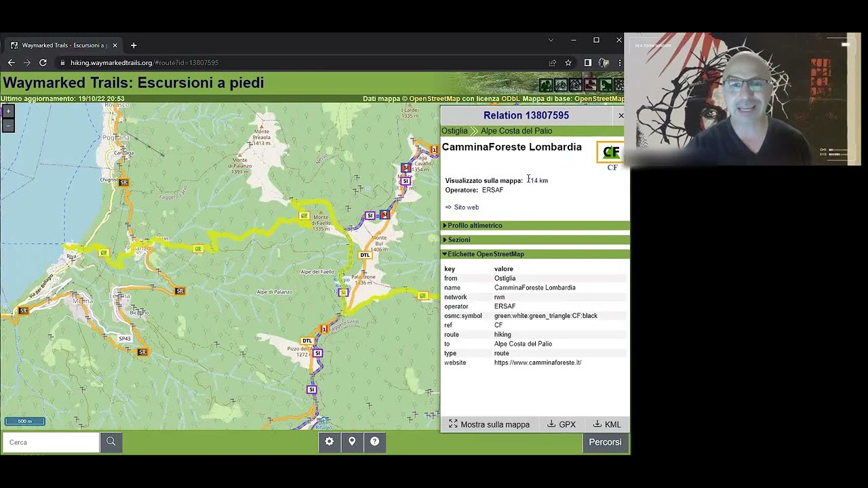Select the osmc:symbol tag value text
Image resolution: width=868 pixels, height=488 pixels.
546,316
